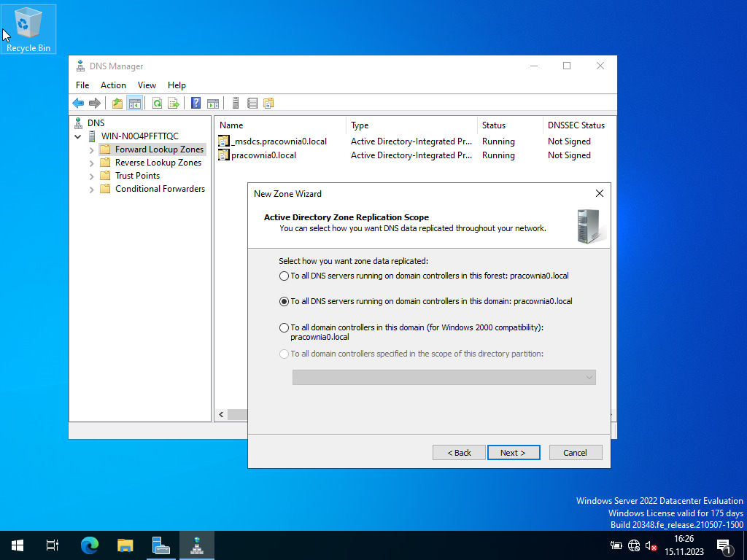This screenshot has width=747, height=560.
Task: Open Task View on the taskbar
Action: (53, 545)
